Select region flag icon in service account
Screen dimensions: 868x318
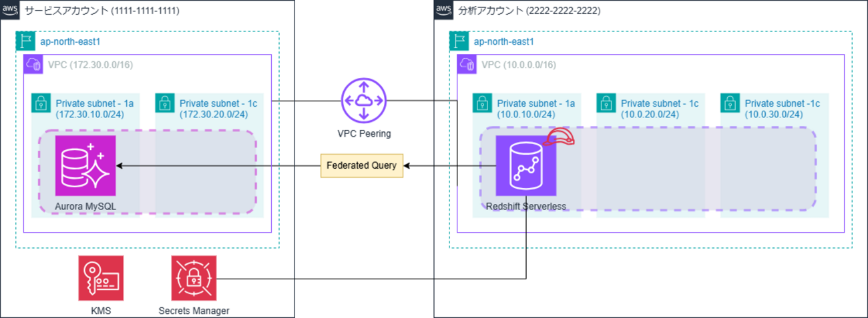(x=25, y=41)
